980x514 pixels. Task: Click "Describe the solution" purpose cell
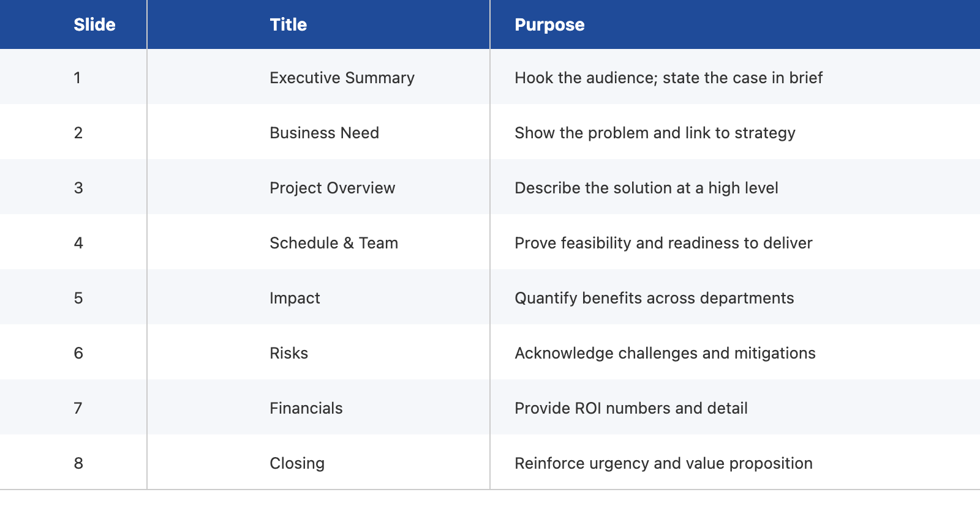(x=646, y=188)
